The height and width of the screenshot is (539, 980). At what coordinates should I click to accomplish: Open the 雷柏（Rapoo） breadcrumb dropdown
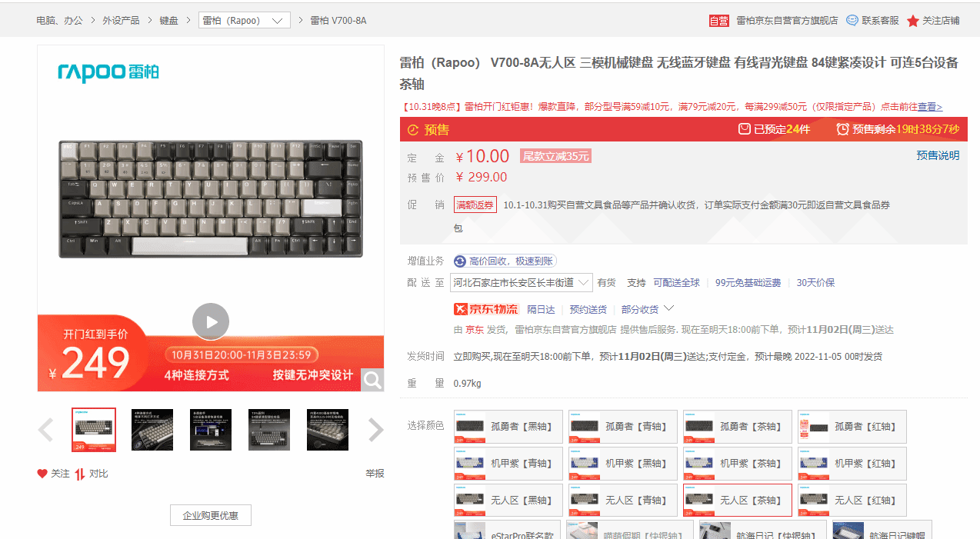coord(245,21)
